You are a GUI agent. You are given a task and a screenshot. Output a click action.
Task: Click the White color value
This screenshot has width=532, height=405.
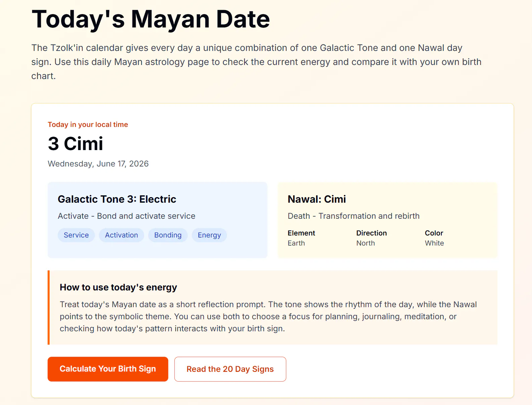click(x=434, y=243)
